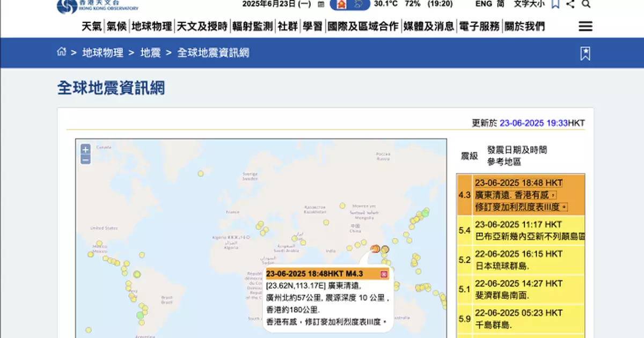Zoom out on the map with the minus control
This screenshot has width=644, height=338.
[86, 159]
